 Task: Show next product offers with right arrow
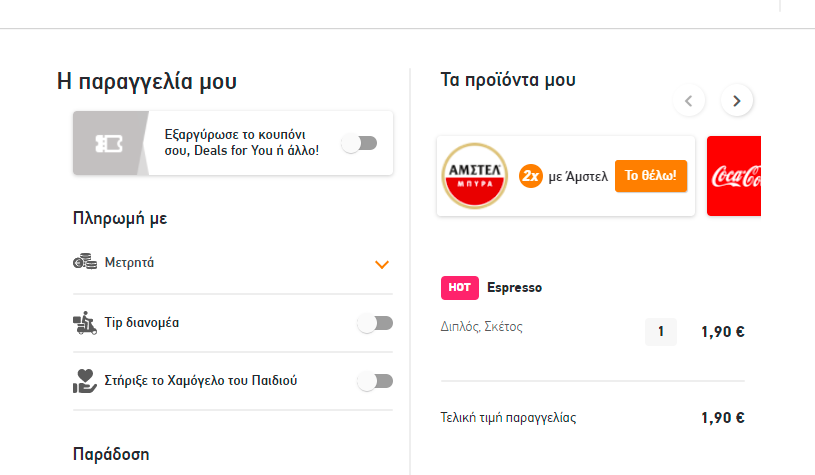pyautogui.click(x=737, y=101)
